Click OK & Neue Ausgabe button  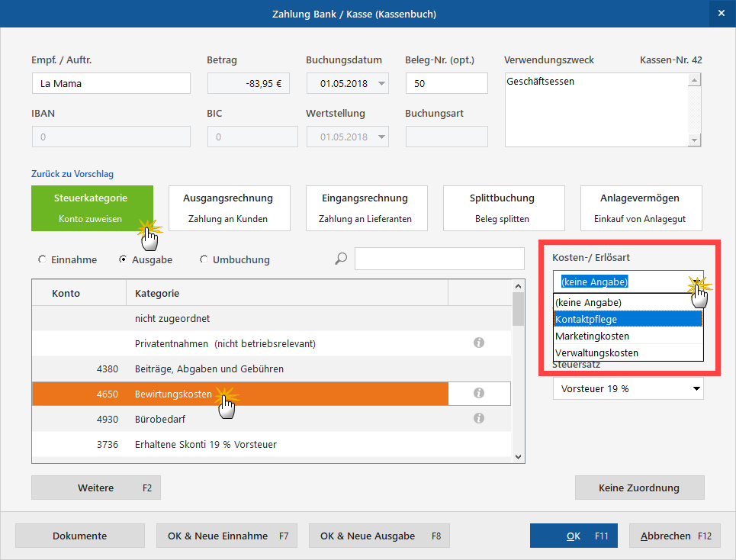[379, 536]
